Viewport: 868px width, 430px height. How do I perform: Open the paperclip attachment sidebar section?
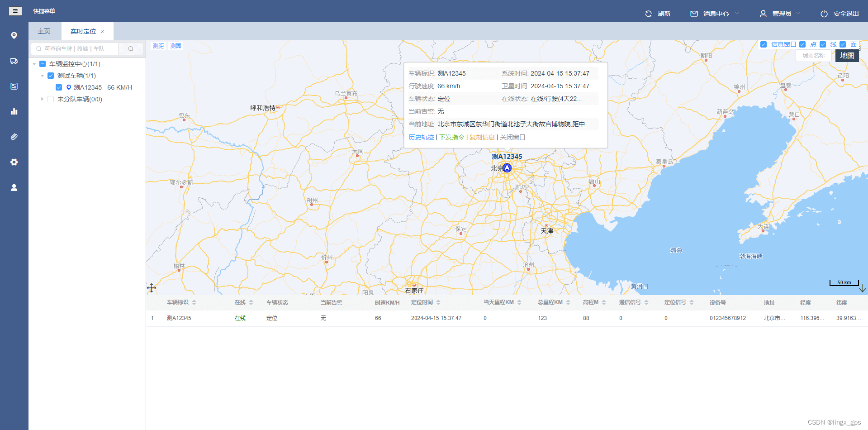(x=14, y=137)
